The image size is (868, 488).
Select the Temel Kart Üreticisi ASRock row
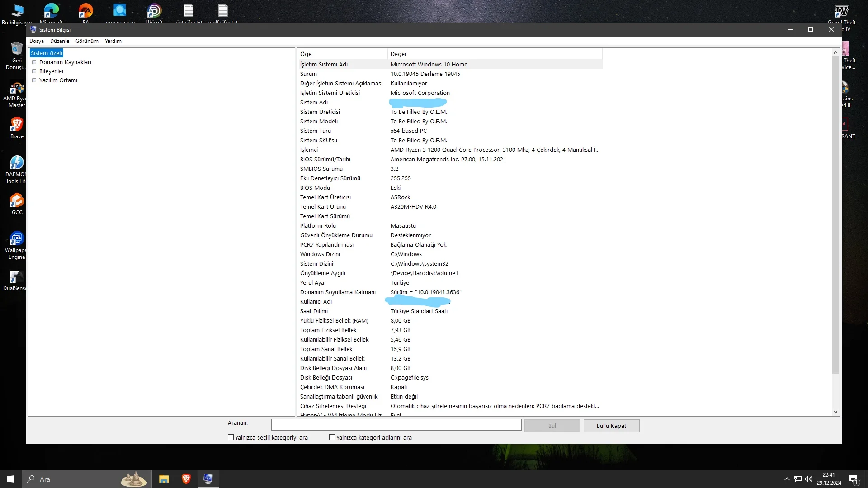(x=450, y=197)
